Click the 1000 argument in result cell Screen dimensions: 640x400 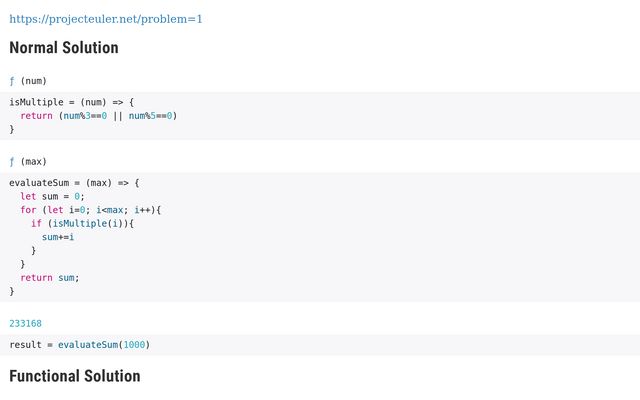[134, 345]
